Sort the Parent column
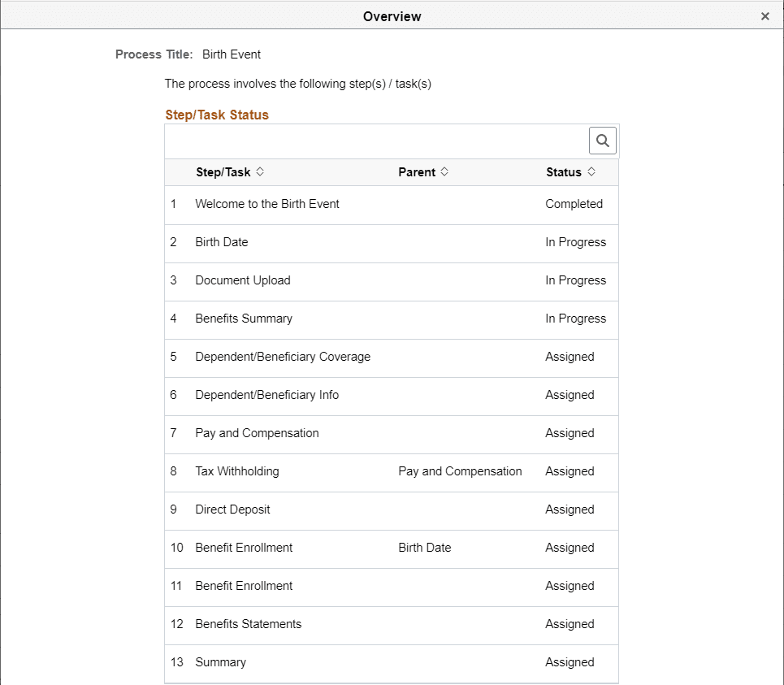 tap(445, 171)
